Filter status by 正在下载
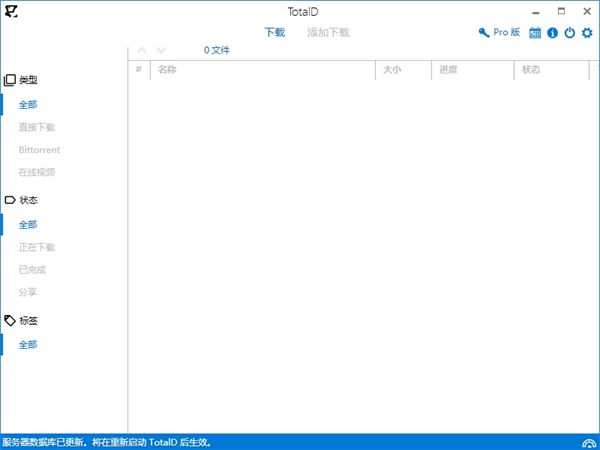 tap(37, 247)
